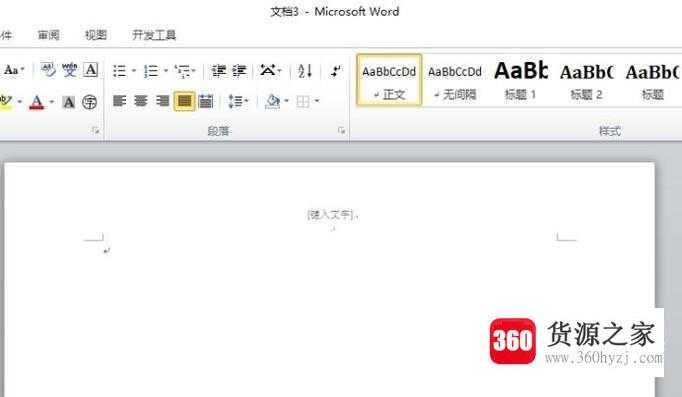Expand the Multilevel List dropdown arrow
Screen dimensions: 682x397
click(x=194, y=70)
